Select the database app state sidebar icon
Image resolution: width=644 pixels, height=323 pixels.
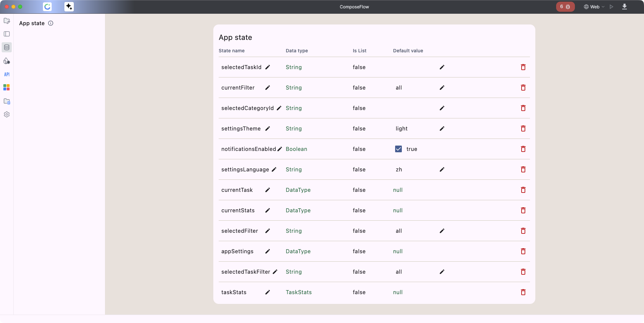pyautogui.click(x=7, y=47)
